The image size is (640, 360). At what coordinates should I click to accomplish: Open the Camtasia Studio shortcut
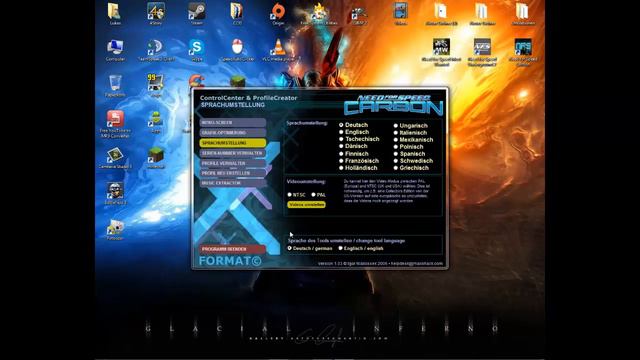click(115, 158)
